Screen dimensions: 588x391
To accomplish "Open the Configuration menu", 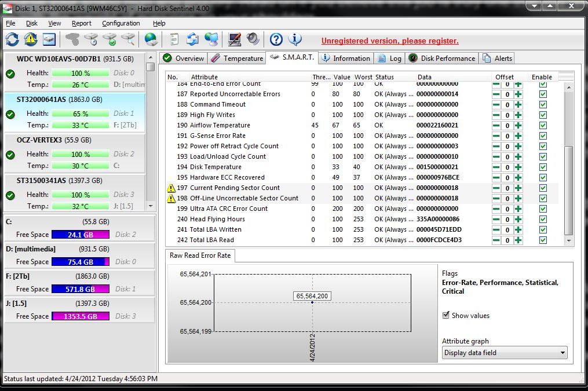I will pyautogui.click(x=120, y=23).
